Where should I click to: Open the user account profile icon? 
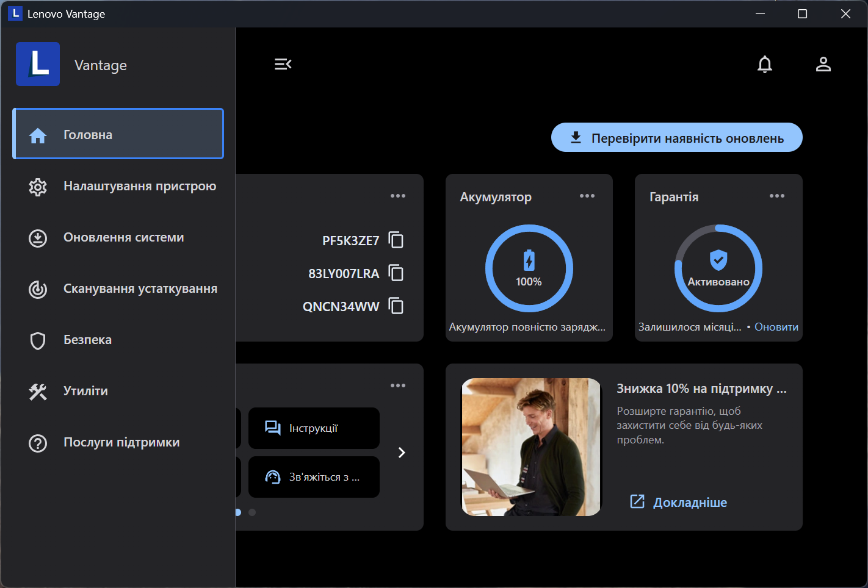823,64
